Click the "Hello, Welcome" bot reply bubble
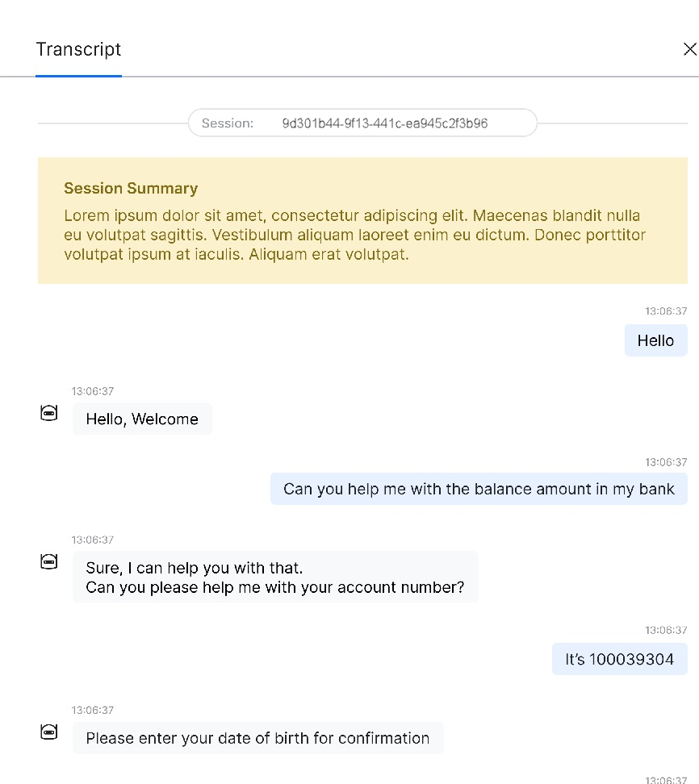The image size is (699, 784). tap(142, 419)
